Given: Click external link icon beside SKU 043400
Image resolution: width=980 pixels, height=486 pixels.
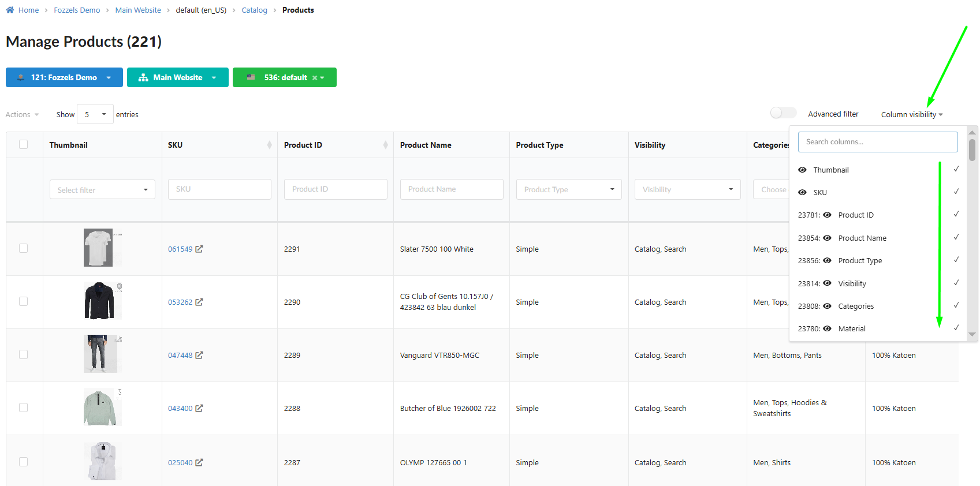Looking at the screenshot, I should [199, 408].
